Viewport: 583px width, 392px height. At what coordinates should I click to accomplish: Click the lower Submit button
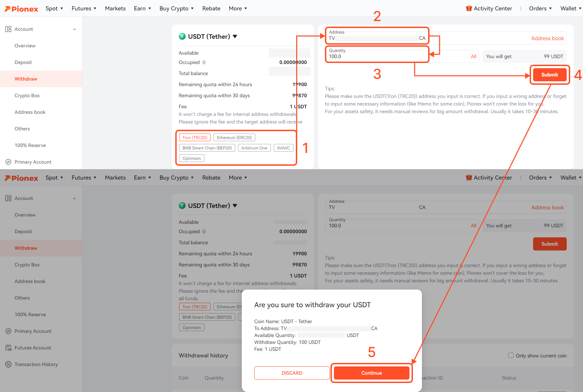tap(550, 244)
